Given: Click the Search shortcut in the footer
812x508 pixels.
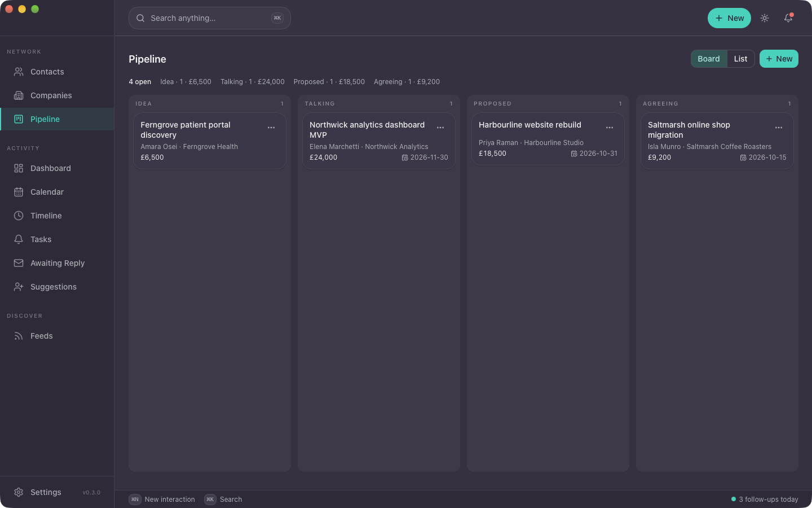Looking at the screenshot, I should tap(223, 500).
